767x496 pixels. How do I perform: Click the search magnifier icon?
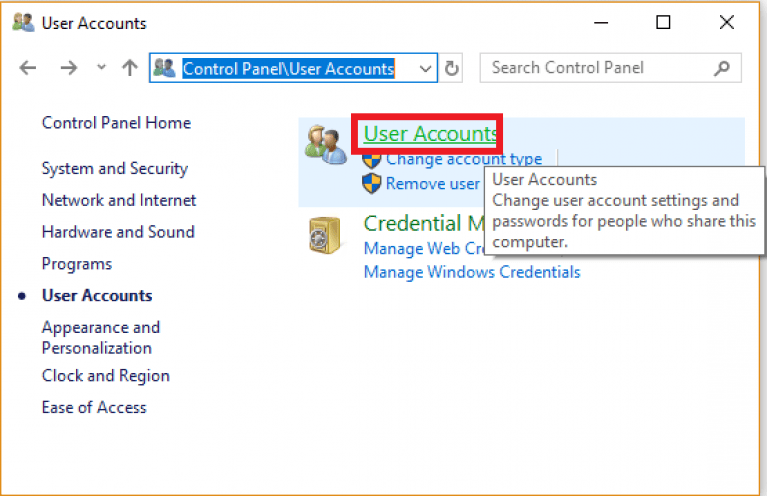click(x=722, y=68)
